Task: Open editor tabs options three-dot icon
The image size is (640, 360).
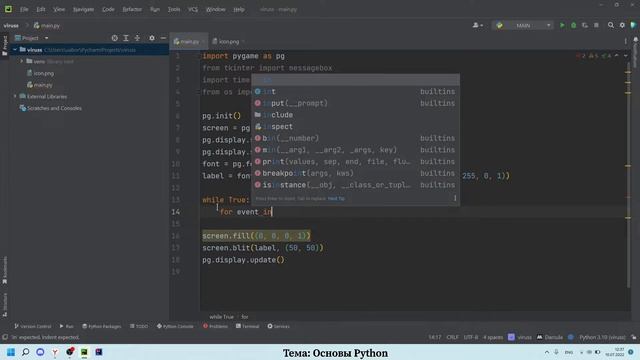Action: coord(625,42)
